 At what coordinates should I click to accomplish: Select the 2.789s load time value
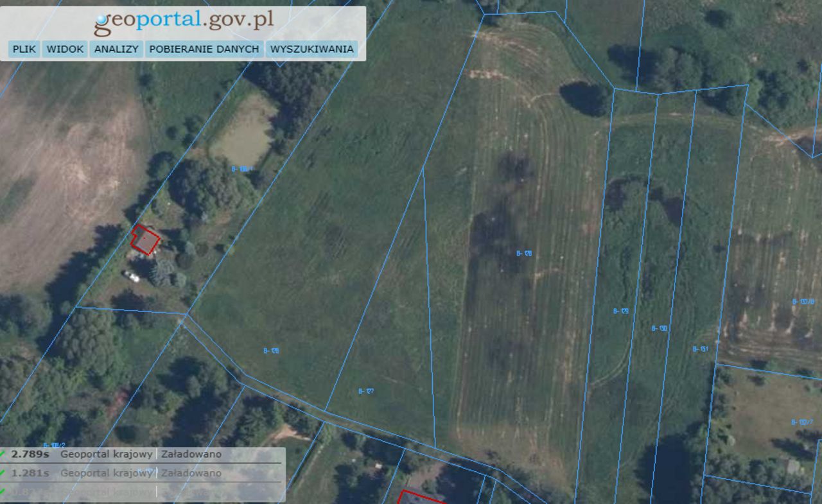pos(30,454)
